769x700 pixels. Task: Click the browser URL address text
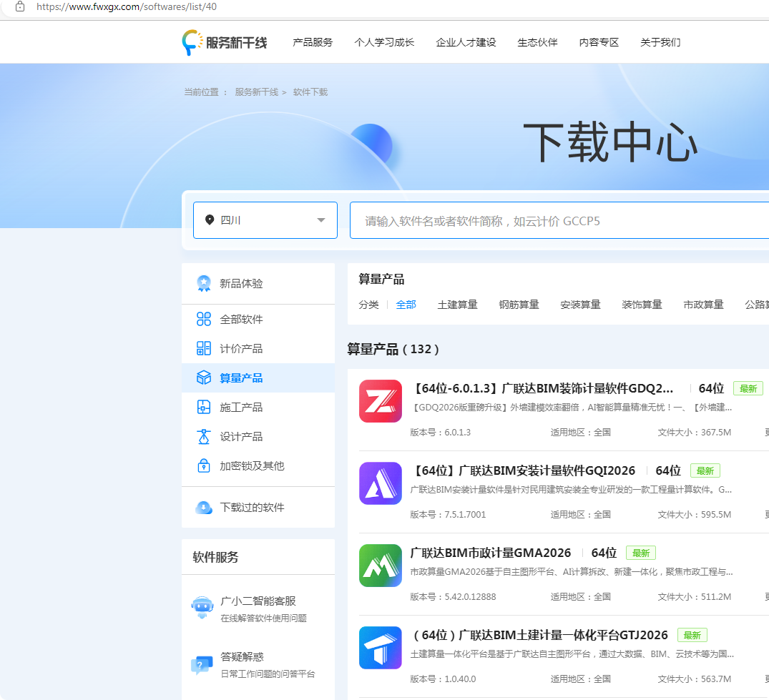tap(127, 7)
